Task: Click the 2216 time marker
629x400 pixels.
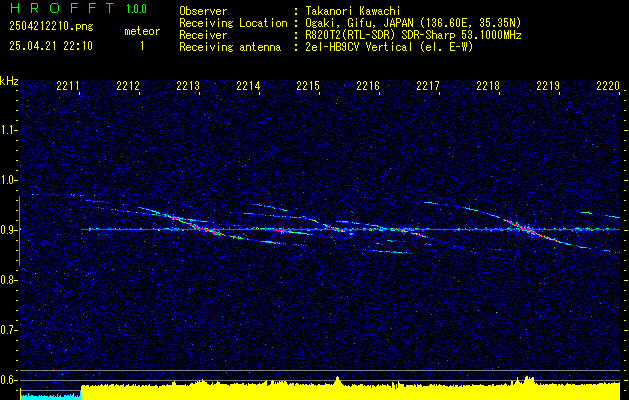Action: pyautogui.click(x=368, y=85)
